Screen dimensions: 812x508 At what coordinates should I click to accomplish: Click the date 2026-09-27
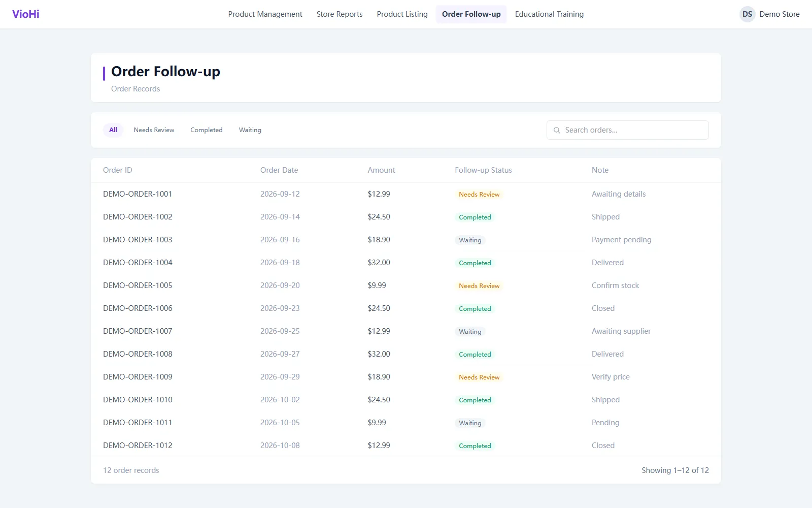pos(280,354)
